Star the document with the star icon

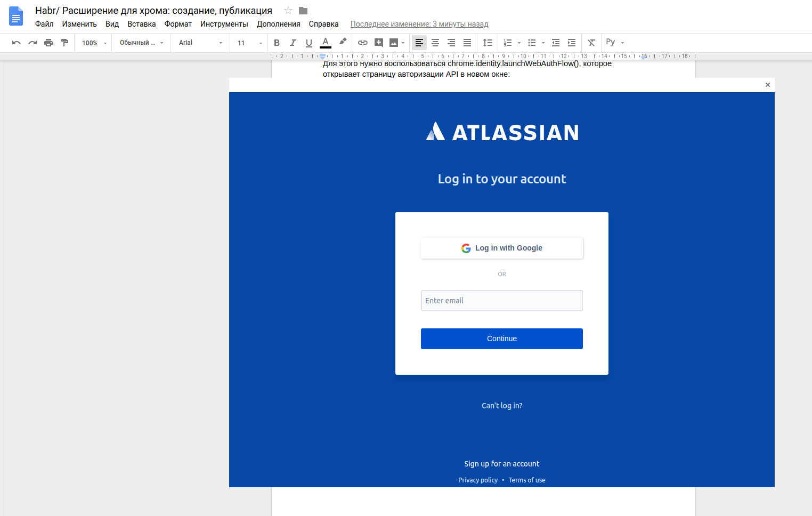tap(288, 11)
